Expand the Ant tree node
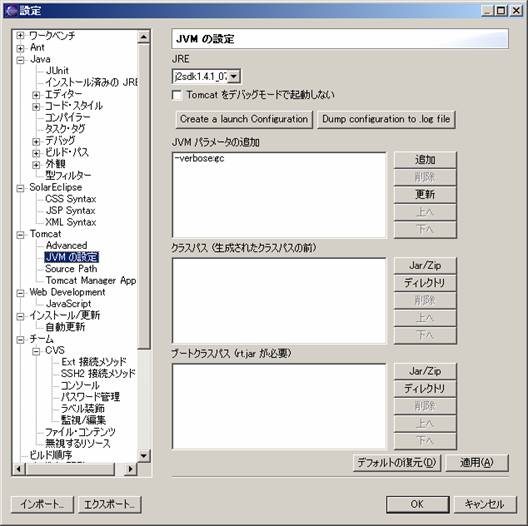This screenshot has height=526, width=528. tap(20, 48)
